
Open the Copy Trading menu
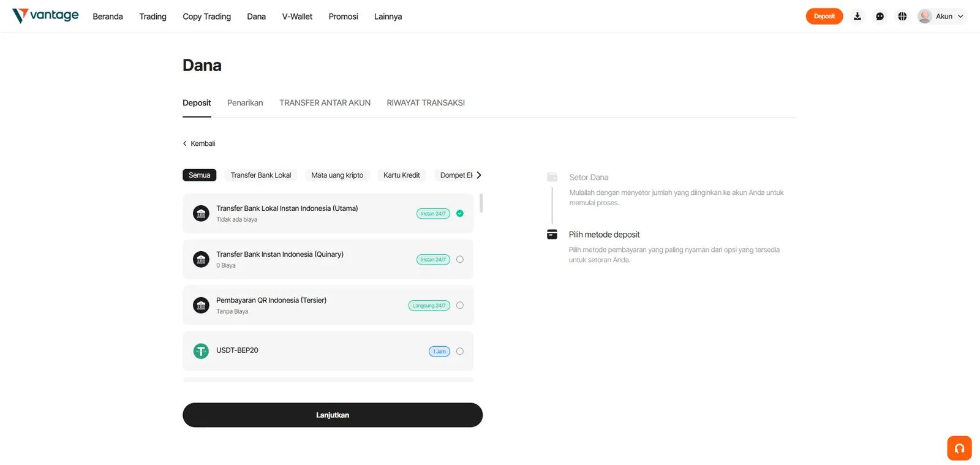[206, 17]
